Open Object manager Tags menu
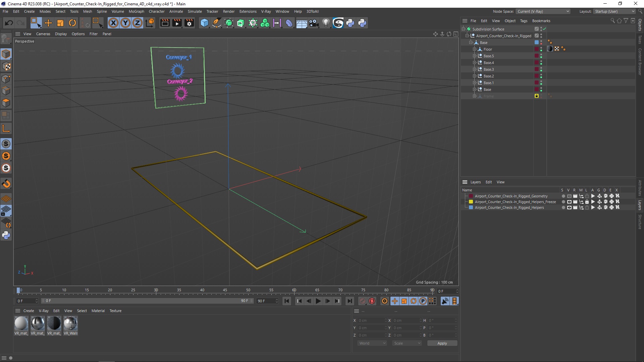 [524, 21]
